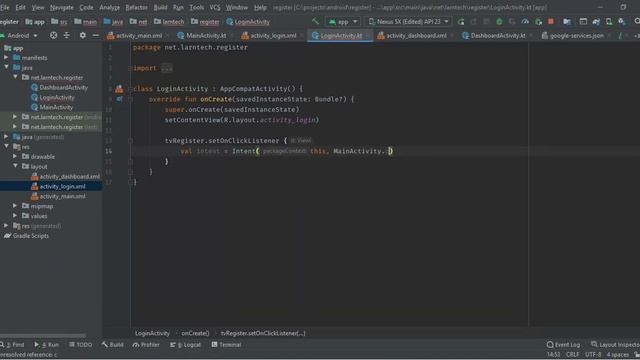Collapse the res folder

click(x=6, y=147)
